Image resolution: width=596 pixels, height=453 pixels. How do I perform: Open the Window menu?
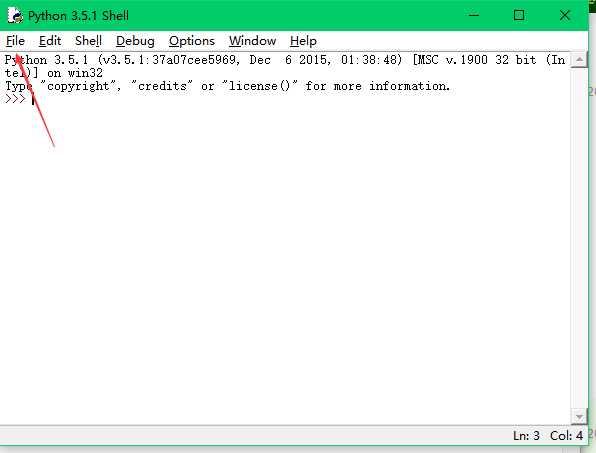(252, 41)
